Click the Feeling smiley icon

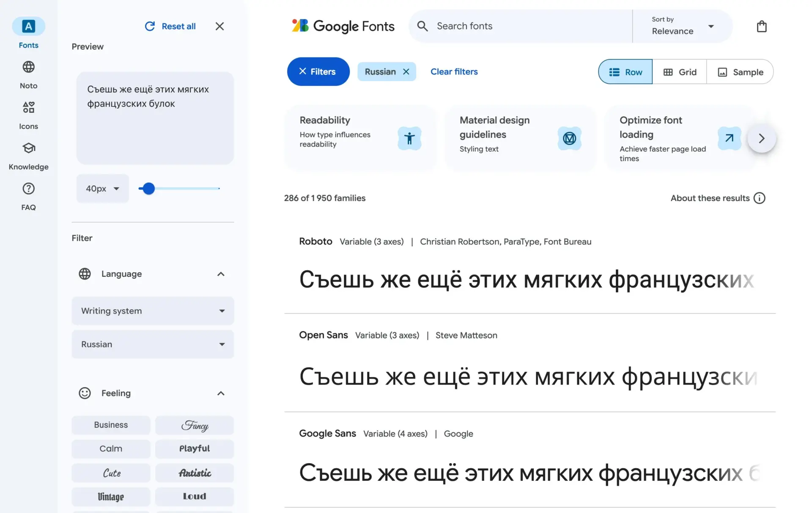(85, 393)
